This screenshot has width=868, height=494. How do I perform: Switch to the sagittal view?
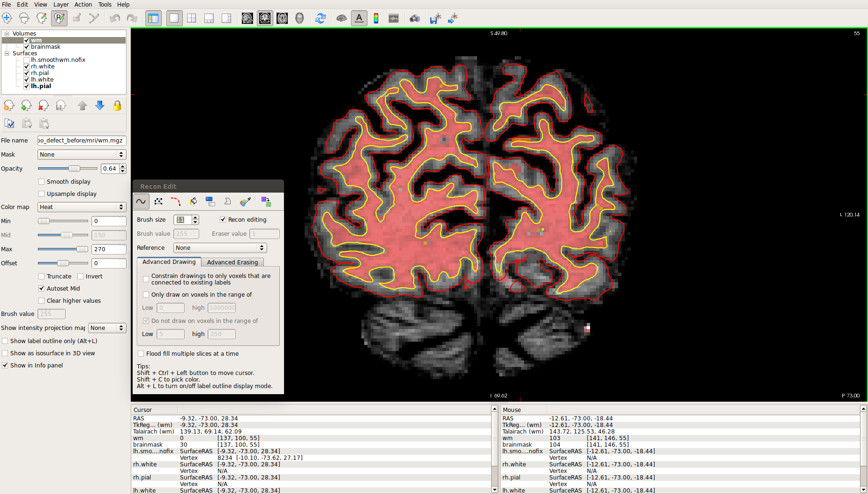click(247, 18)
